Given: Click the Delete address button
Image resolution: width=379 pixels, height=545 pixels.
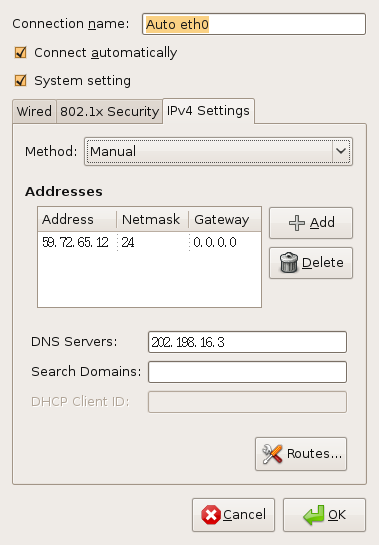Looking at the screenshot, I should tap(311, 263).
